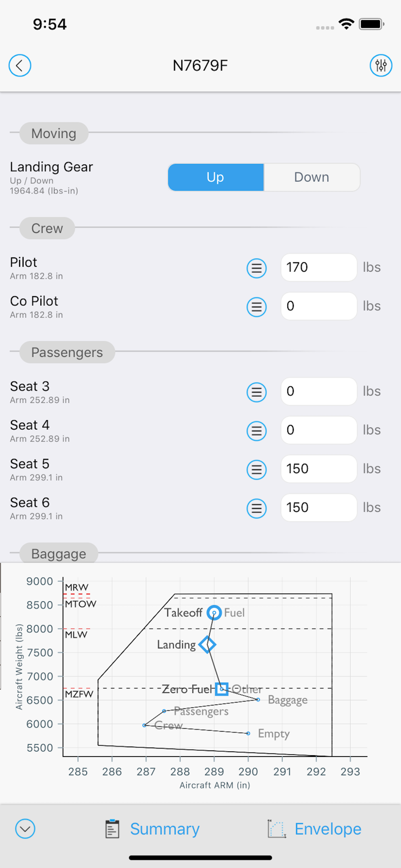Image resolution: width=401 pixels, height=868 pixels.
Task: Open Co Pilot weight list menu icon
Action: (x=256, y=307)
